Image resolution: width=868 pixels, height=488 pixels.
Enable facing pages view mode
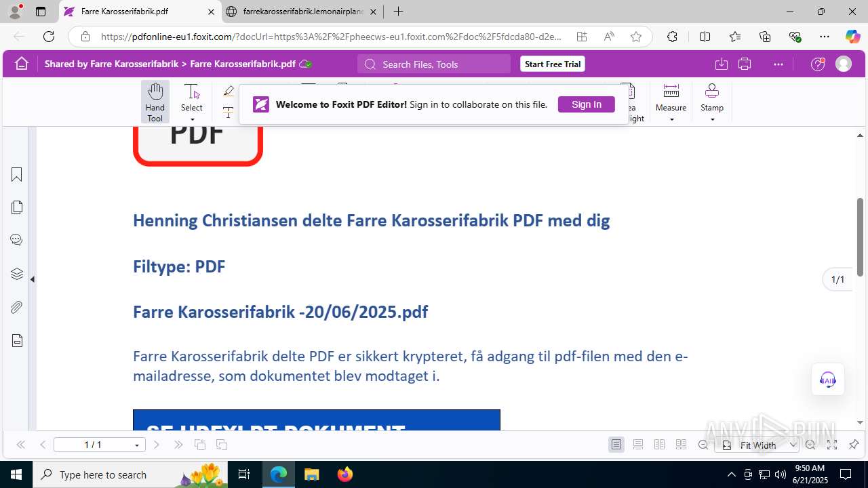pyautogui.click(x=659, y=445)
